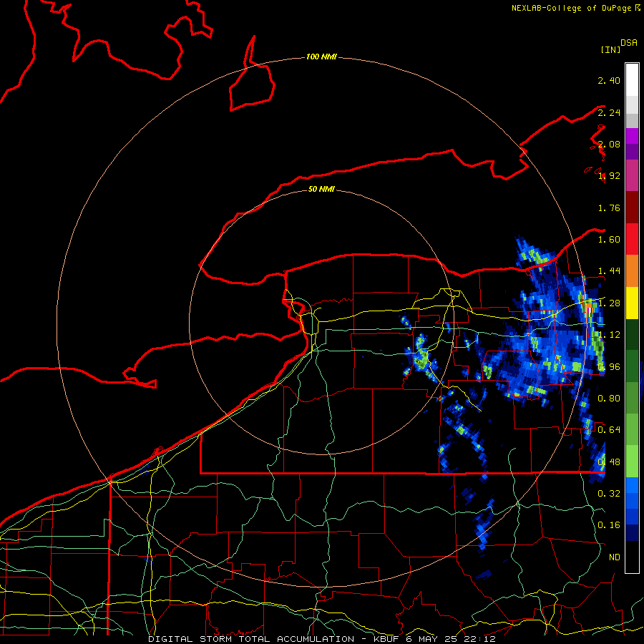This screenshot has width=644, height=644.
Task: Click the 0.64 legend value
Action: (609, 430)
